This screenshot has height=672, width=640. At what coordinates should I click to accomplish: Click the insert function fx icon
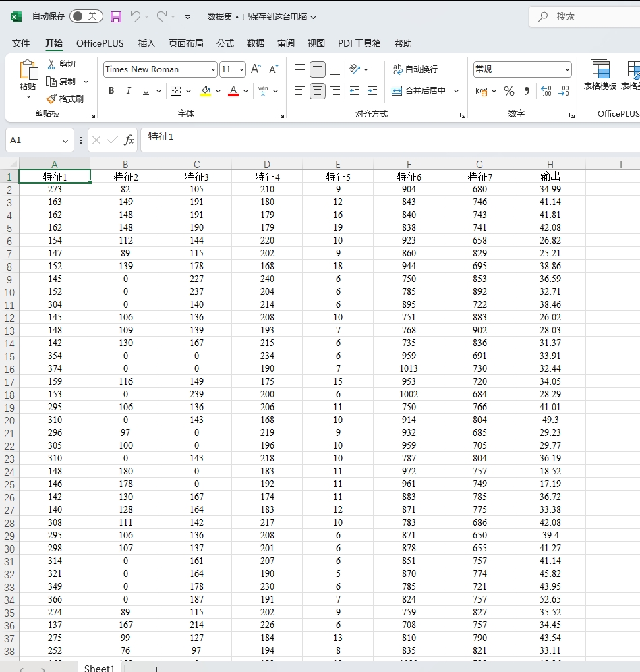tap(129, 140)
